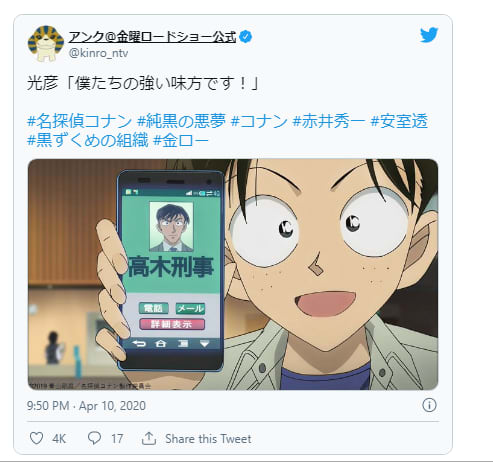Open hashtag #赤井秀一

329,121
